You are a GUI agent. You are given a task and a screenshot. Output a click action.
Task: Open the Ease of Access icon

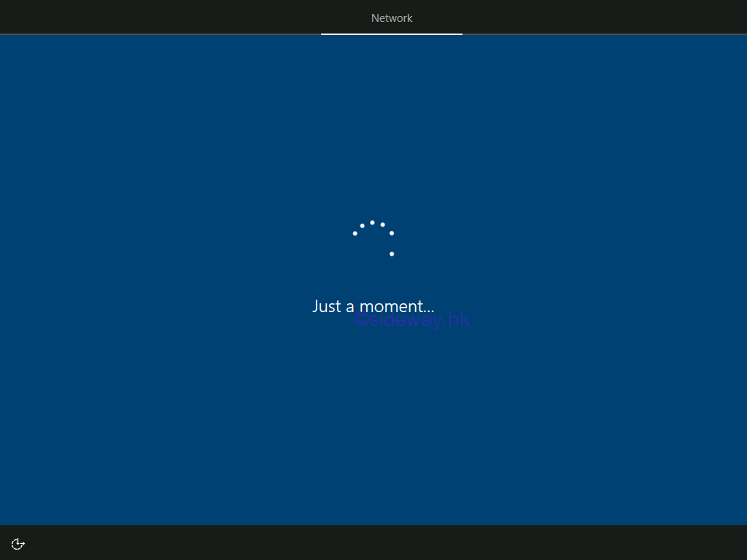click(x=18, y=543)
